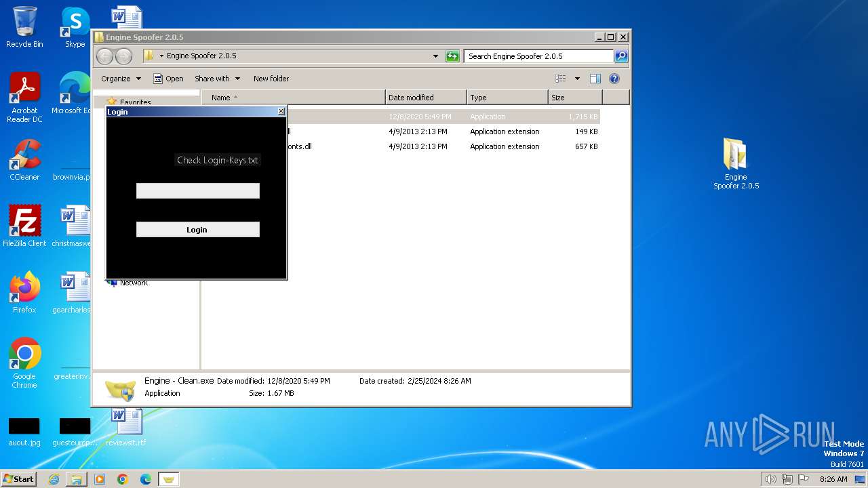
Task: Select the gearcharles document on the desktop
Action: coord(73,292)
